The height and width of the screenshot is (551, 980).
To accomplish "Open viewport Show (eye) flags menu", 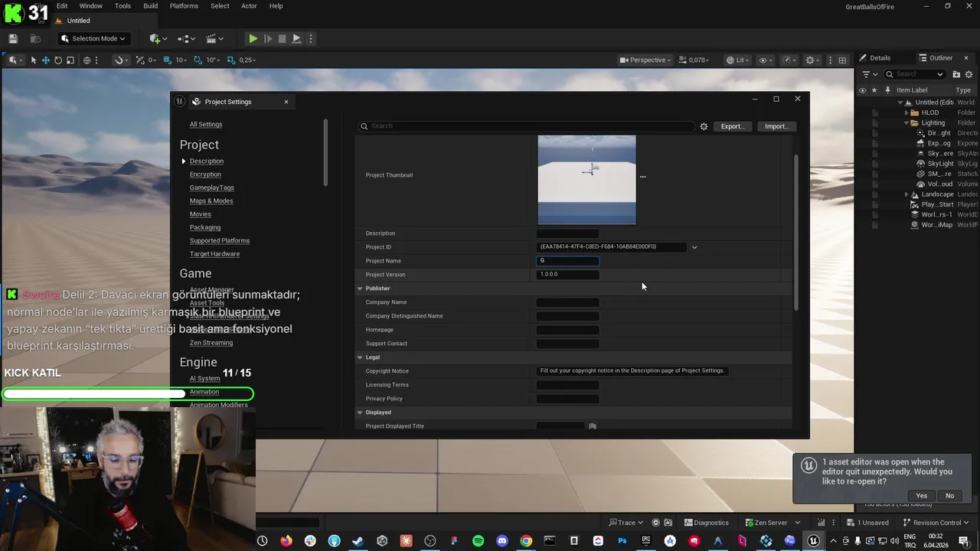I will coord(765,60).
